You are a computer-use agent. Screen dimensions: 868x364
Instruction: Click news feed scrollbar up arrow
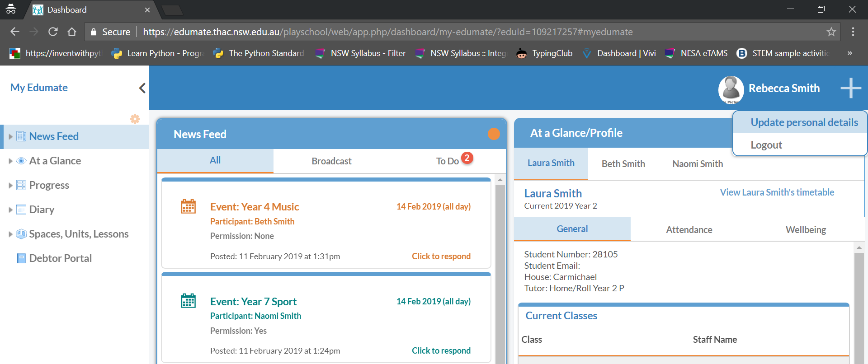click(500, 180)
